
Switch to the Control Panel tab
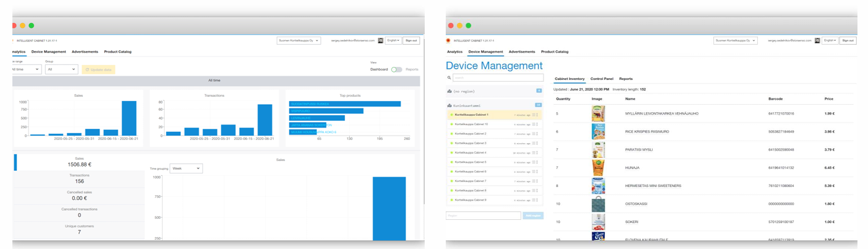pos(602,79)
